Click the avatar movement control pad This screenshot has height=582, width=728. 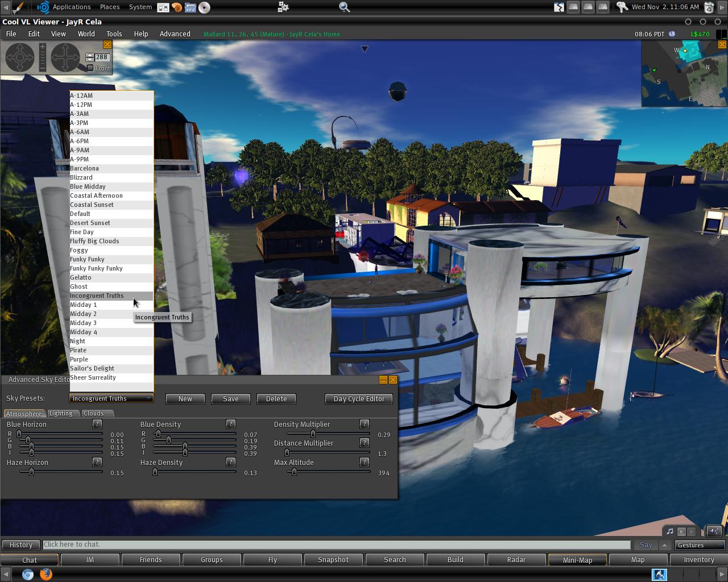coord(64,57)
